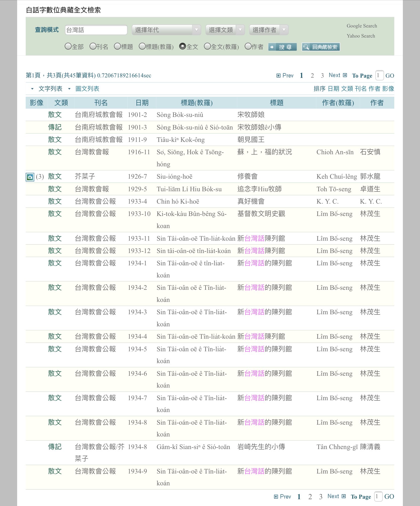The height and width of the screenshot is (506, 420).
Task: Open the 基督教文明史觀 entry
Action: [261, 214]
